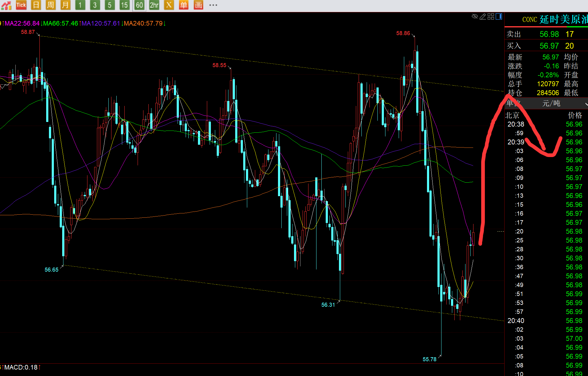Switch to the 1-minute chart

pos(80,5)
